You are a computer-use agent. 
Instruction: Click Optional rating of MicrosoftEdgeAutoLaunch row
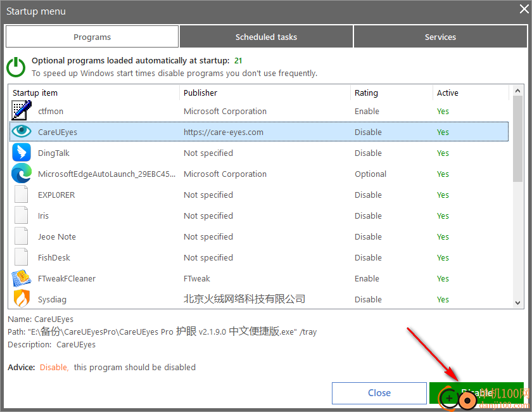point(370,174)
